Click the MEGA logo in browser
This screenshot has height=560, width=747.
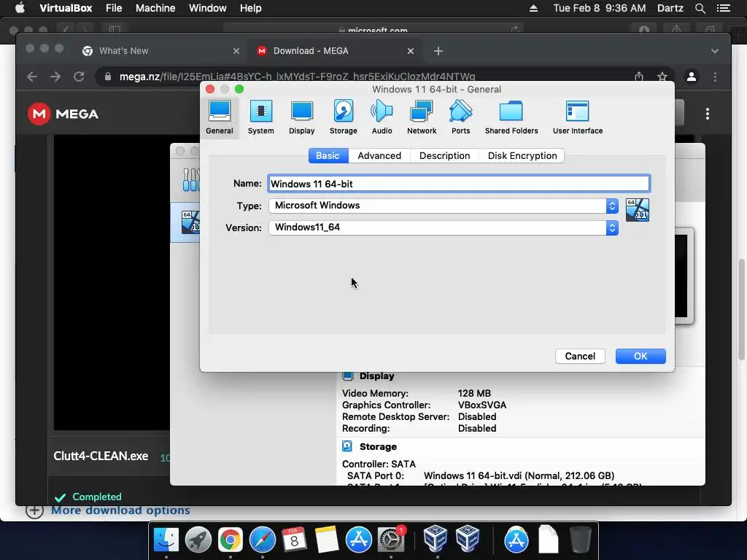pyautogui.click(x=63, y=114)
